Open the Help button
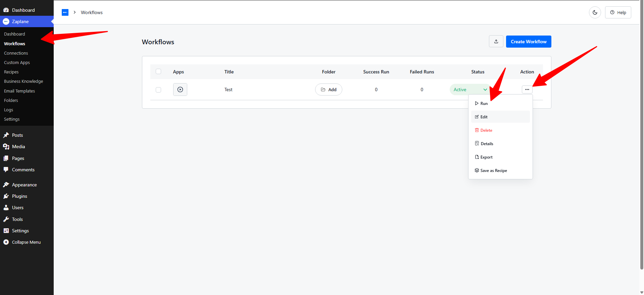The image size is (644, 295). tap(618, 12)
